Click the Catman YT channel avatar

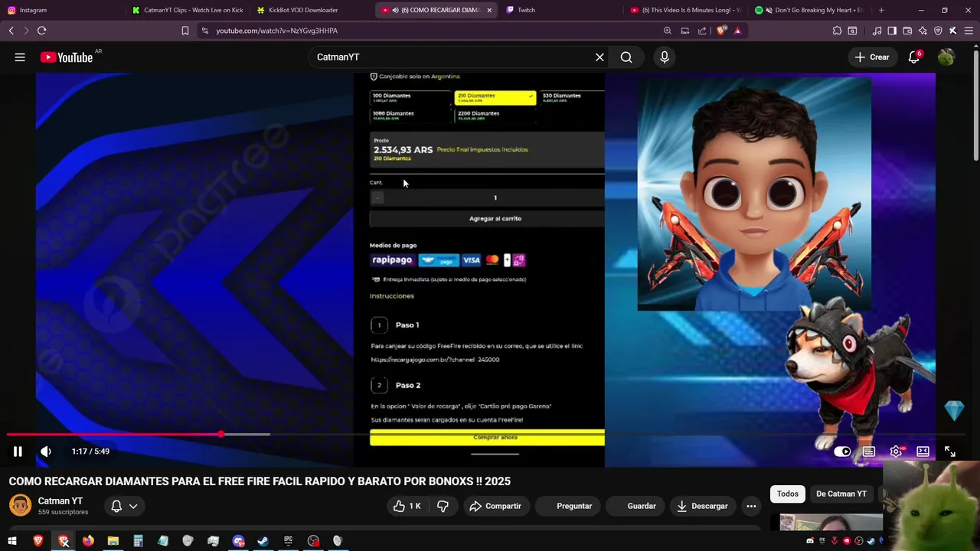click(x=20, y=505)
